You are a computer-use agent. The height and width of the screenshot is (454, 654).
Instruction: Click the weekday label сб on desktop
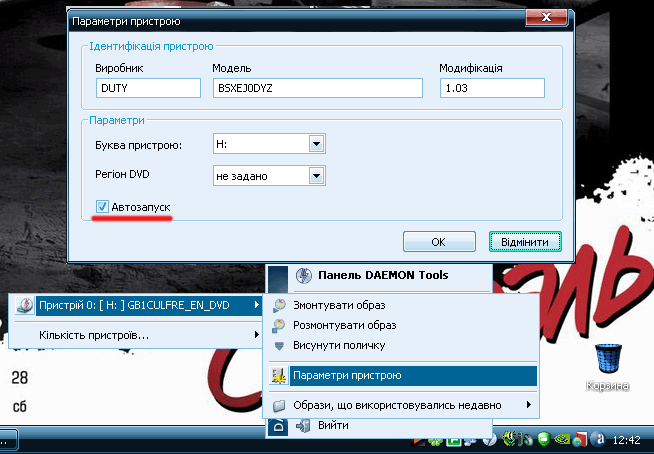tap(19, 406)
